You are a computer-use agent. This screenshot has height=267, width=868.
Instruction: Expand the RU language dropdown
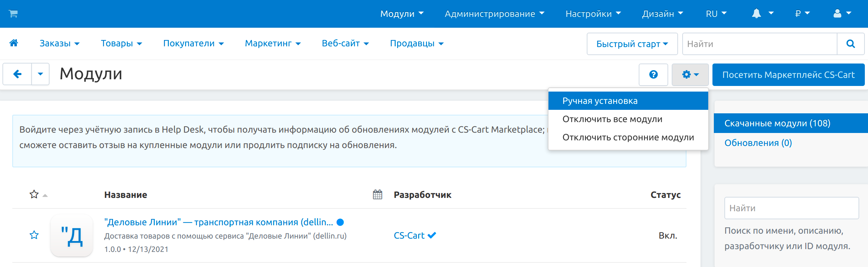click(x=716, y=14)
